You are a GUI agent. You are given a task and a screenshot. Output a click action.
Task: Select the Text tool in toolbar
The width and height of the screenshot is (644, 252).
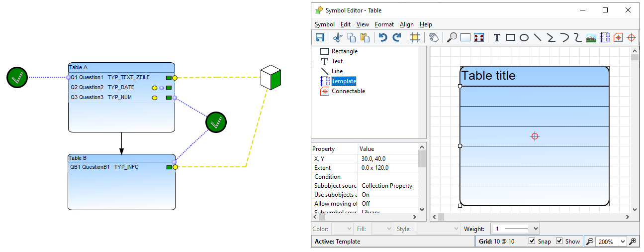coord(496,37)
